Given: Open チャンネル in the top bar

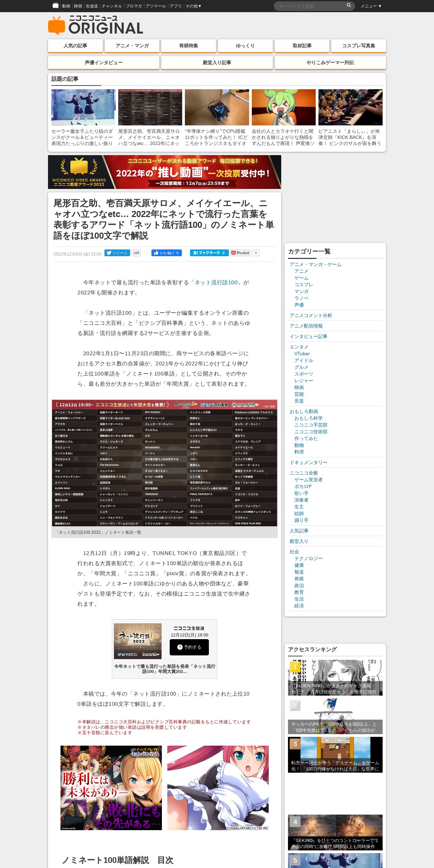Looking at the screenshot, I should click(112, 6).
